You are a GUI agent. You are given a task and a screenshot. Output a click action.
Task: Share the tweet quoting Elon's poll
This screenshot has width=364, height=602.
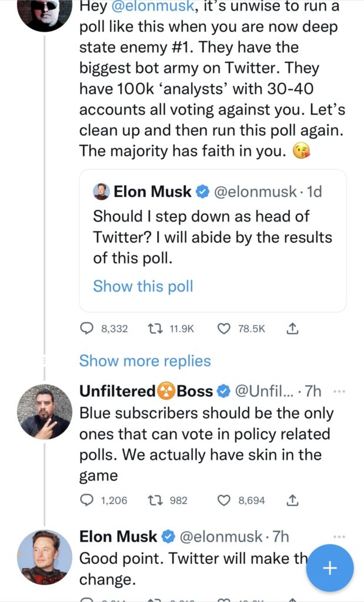coord(292,329)
